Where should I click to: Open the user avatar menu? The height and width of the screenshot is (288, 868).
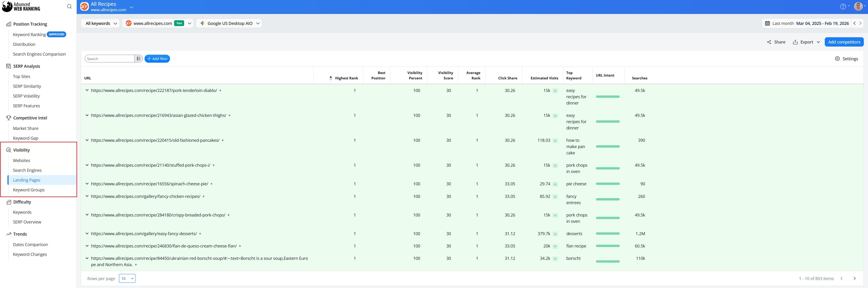pyautogui.click(x=858, y=7)
